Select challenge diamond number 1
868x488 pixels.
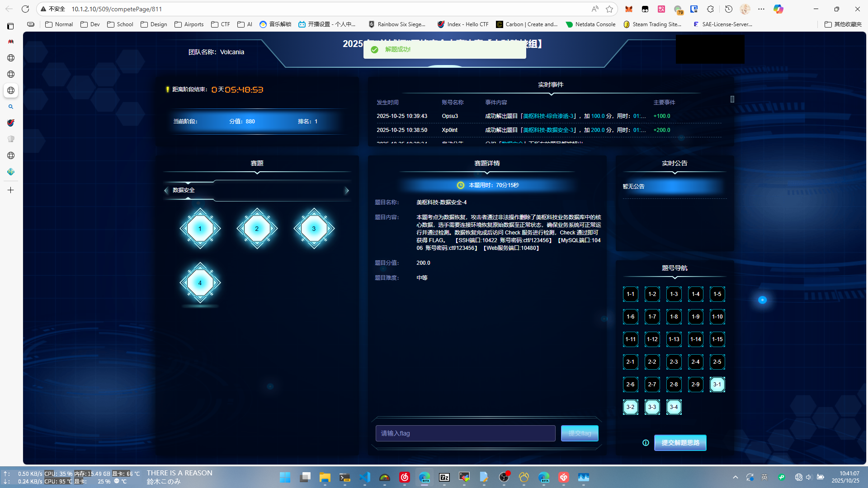pyautogui.click(x=200, y=229)
